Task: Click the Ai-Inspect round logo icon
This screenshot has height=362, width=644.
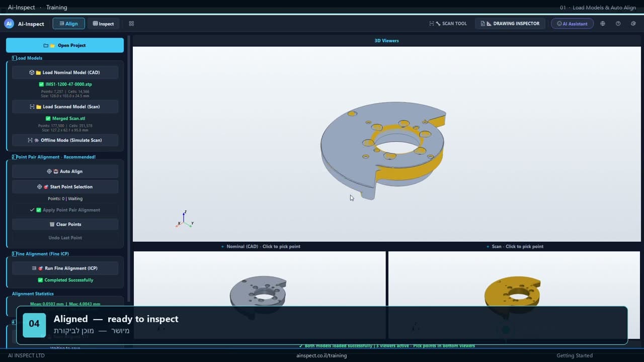Action: pyautogui.click(x=9, y=24)
